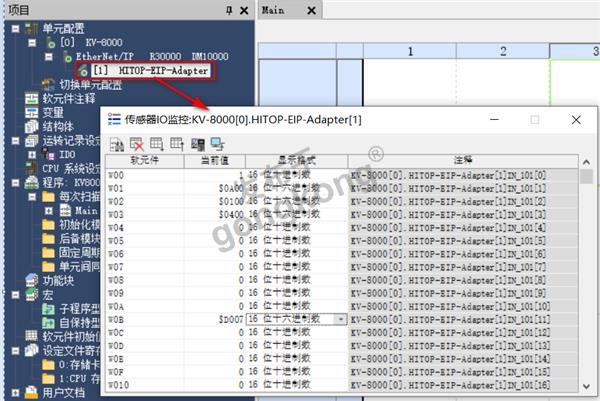Click ladder column header 2

click(x=503, y=51)
